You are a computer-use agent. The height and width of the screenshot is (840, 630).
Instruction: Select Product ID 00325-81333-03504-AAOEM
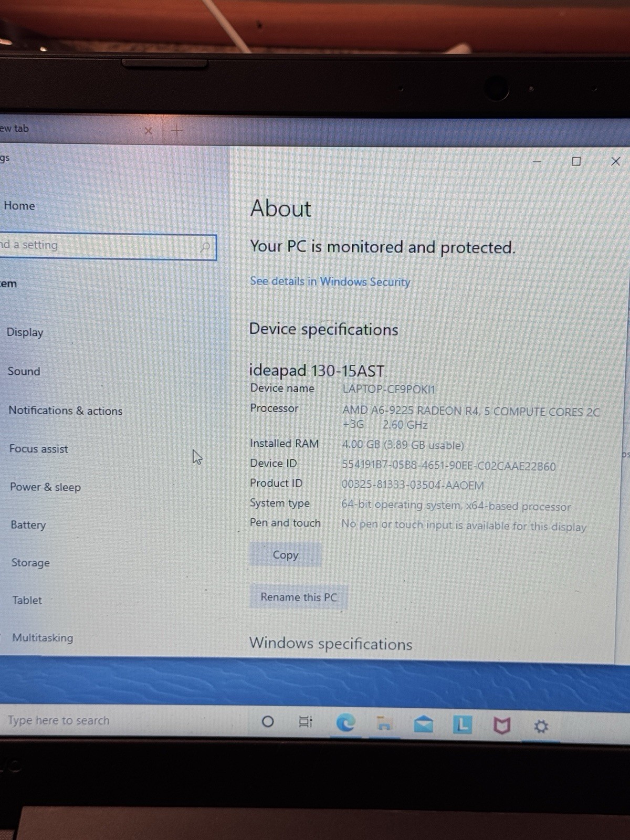[x=413, y=485]
